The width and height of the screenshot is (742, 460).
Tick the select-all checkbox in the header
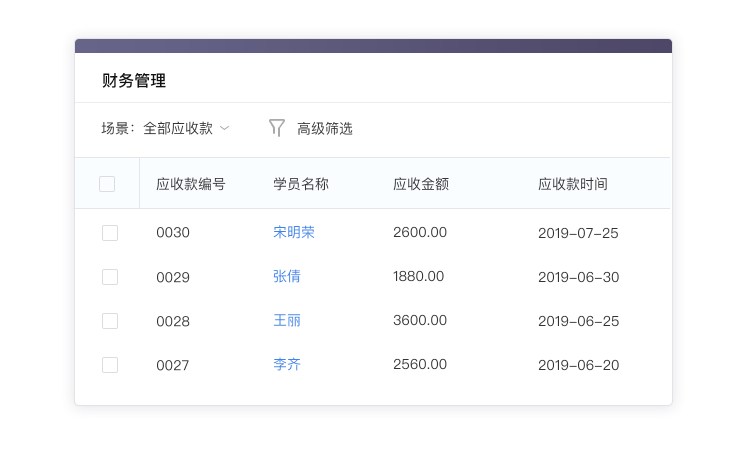click(x=107, y=184)
